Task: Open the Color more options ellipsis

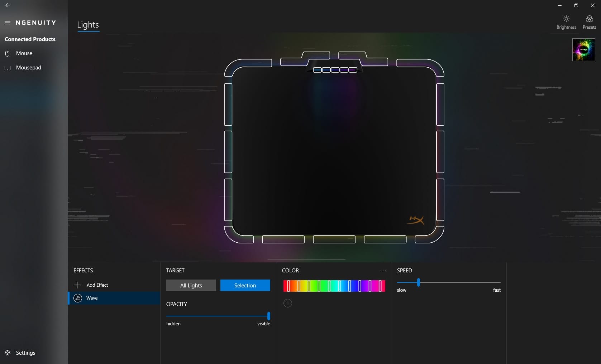Action: click(x=383, y=271)
